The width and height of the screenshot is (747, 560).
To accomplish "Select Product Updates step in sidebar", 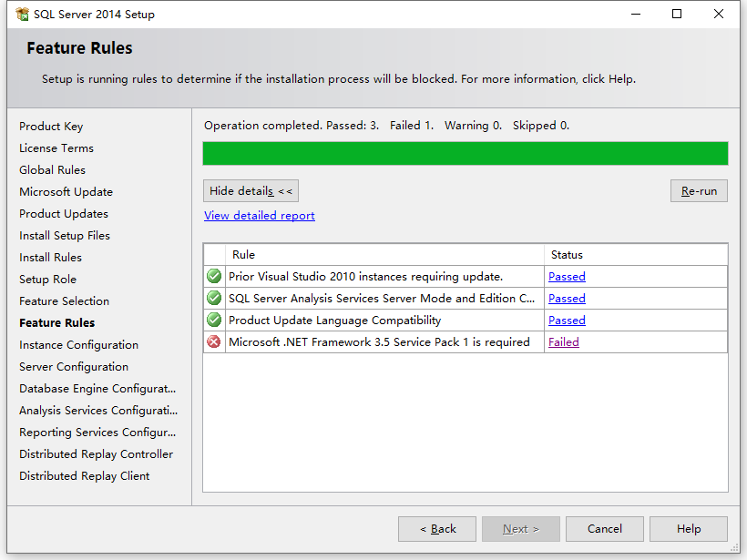I will (64, 214).
